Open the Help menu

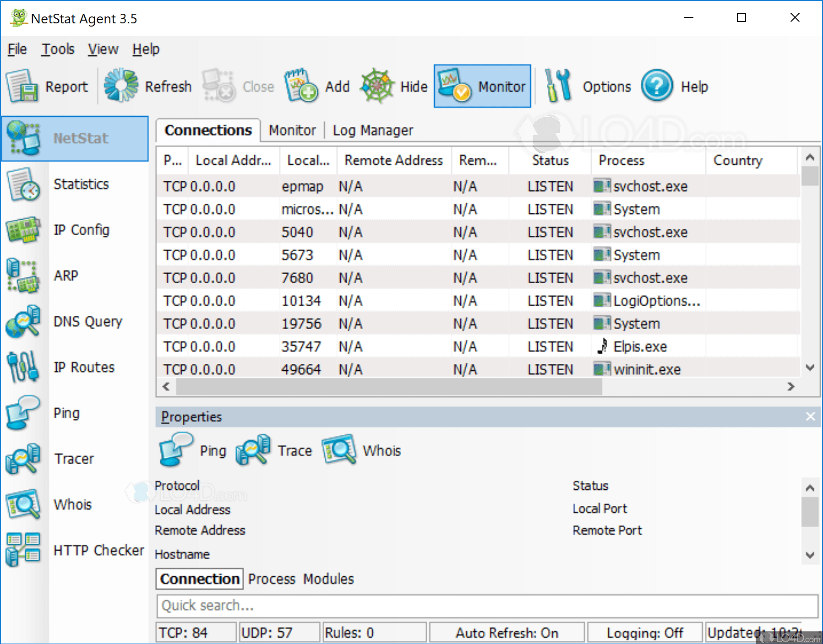tap(146, 49)
